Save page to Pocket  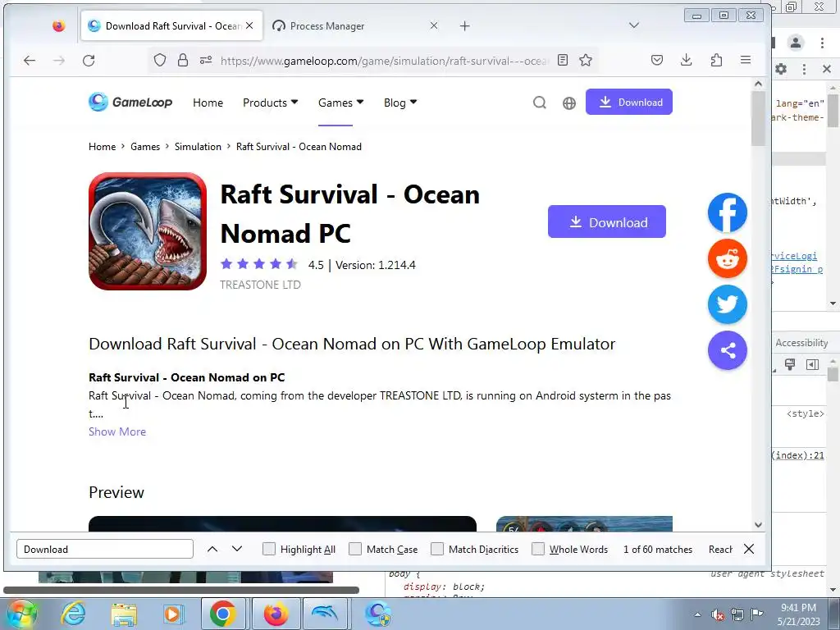pyautogui.click(x=657, y=60)
